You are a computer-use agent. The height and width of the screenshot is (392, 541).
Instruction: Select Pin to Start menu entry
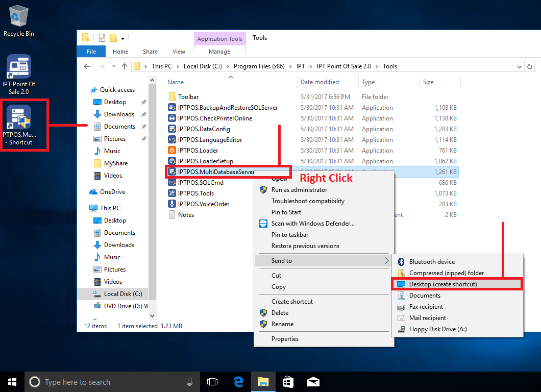(324, 212)
